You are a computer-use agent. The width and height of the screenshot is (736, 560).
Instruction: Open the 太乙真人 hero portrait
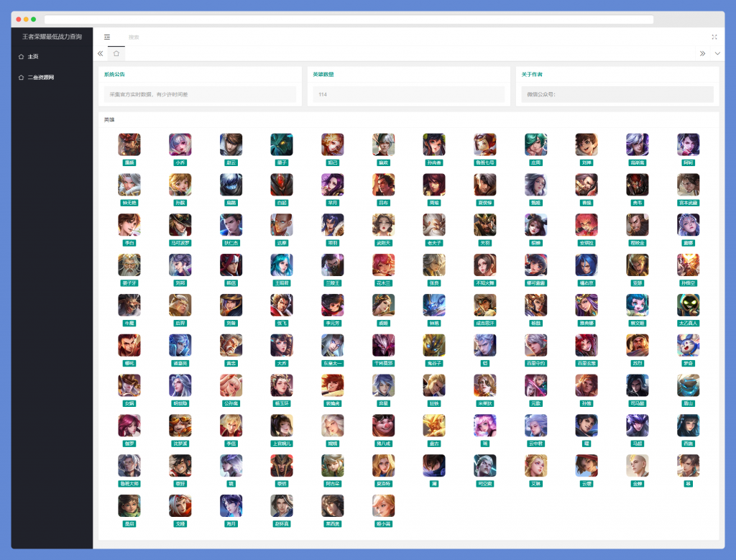688,305
